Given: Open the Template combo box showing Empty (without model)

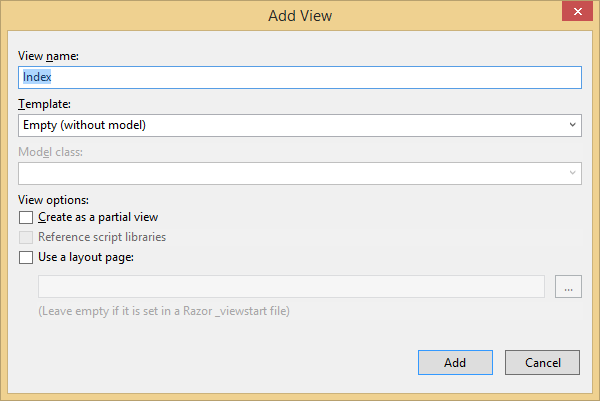Looking at the screenshot, I should click(x=300, y=126).
